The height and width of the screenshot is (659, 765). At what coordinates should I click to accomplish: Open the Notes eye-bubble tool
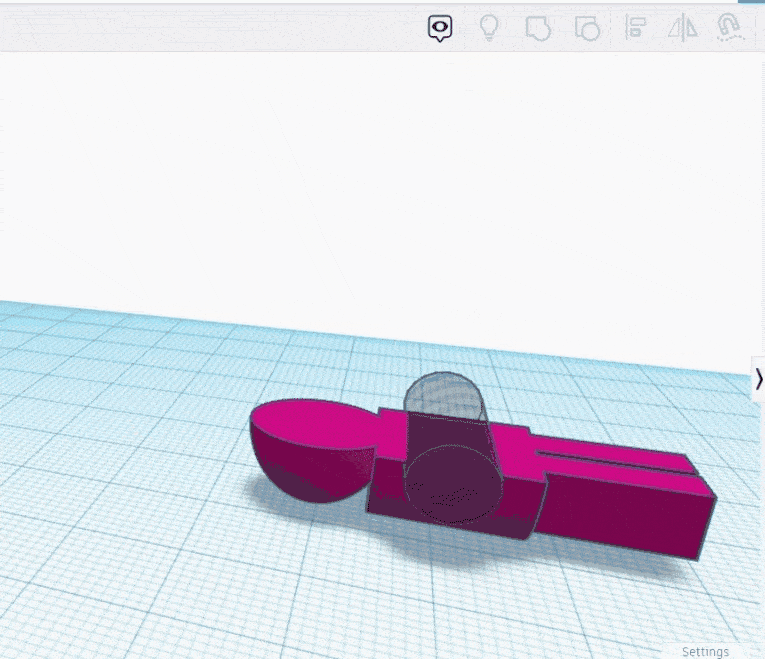coord(440,28)
